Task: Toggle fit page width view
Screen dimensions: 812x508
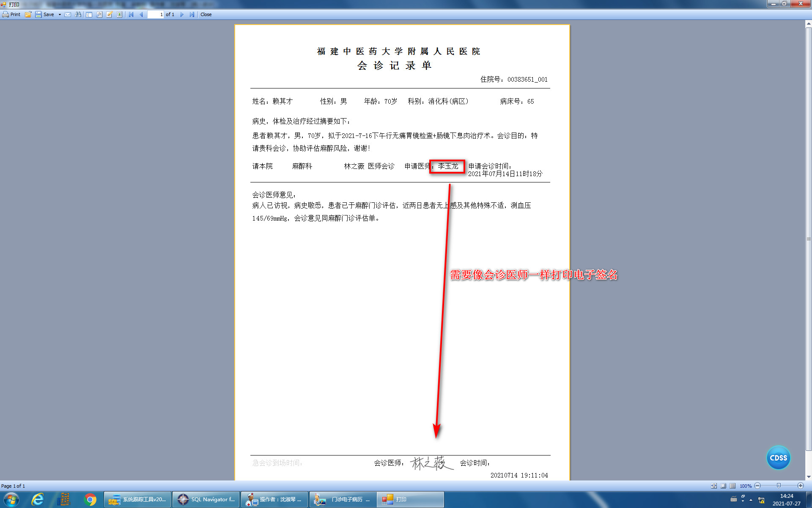Action: coord(714,486)
